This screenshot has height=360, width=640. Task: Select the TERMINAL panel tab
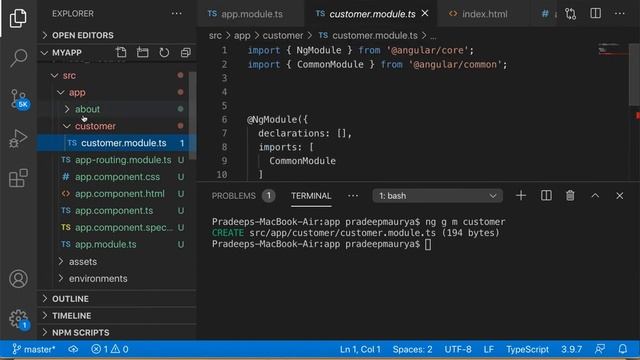pyautogui.click(x=311, y=196)
